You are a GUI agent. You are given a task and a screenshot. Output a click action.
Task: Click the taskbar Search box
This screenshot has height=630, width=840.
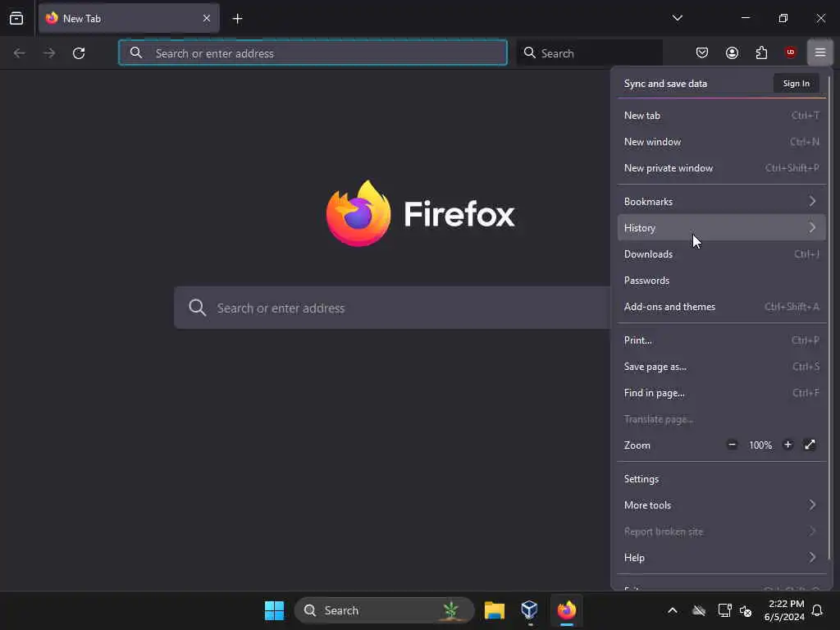point(384,610)
